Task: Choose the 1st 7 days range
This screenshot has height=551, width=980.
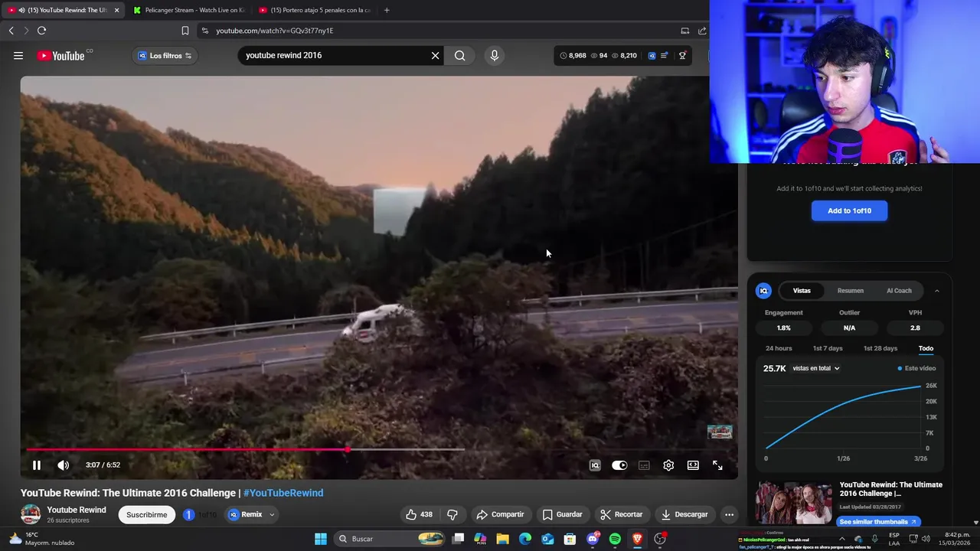Action: pos(828,348)
